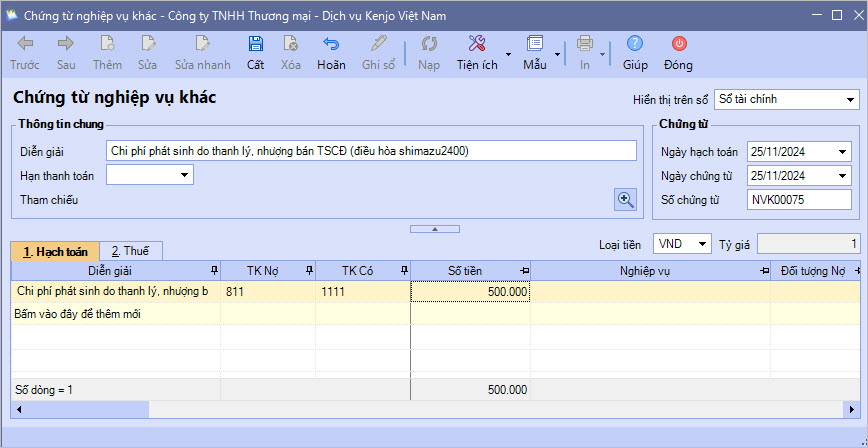Switch to the 2. Thuế tab

[129, 251]
